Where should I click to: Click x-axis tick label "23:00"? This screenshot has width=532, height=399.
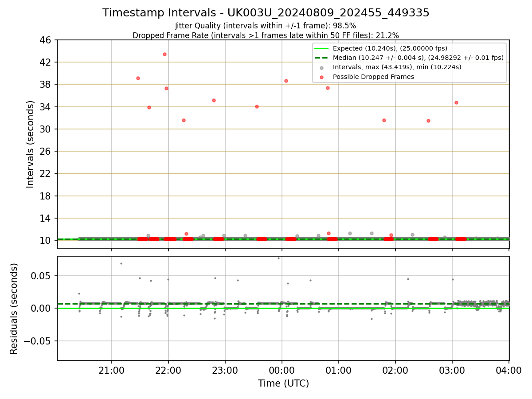(225, 370)
